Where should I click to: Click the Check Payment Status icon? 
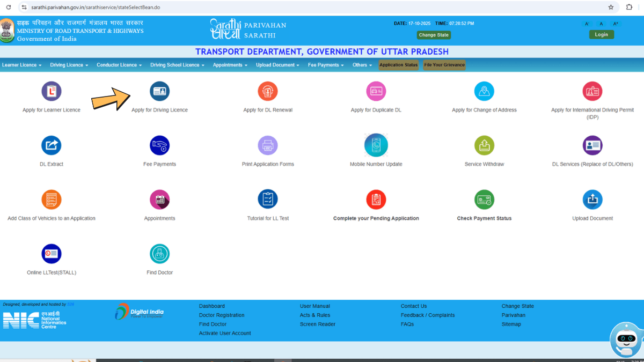(484, 200)
